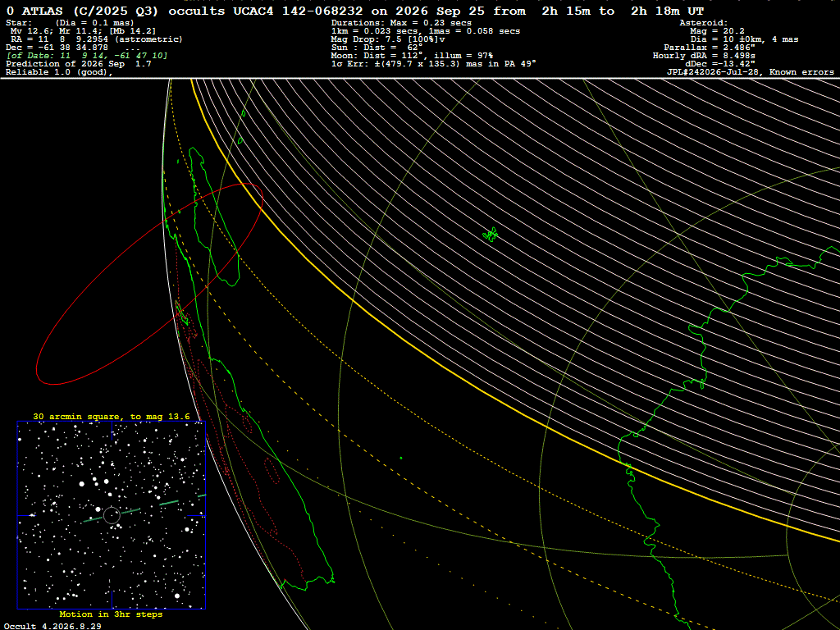Click the "Mag Drop: 7.5 [100%]v" line
This screenshot has height=630, width=840.
(388, 39)
